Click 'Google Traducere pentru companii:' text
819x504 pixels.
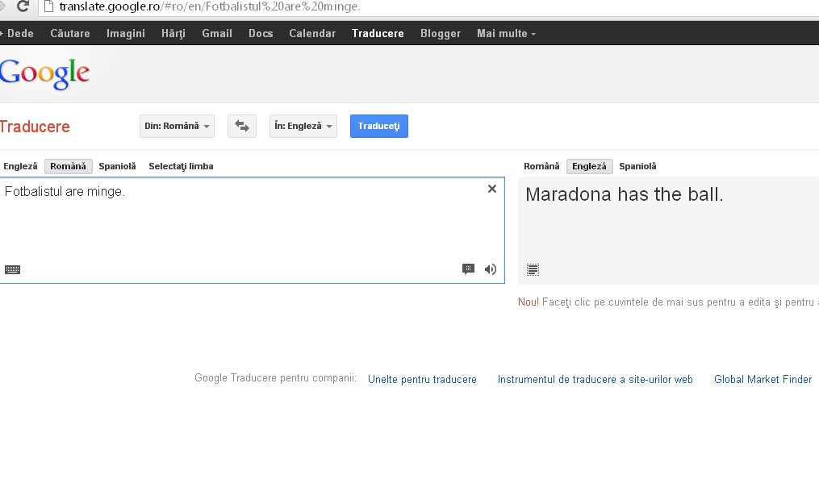click(275, 378)
